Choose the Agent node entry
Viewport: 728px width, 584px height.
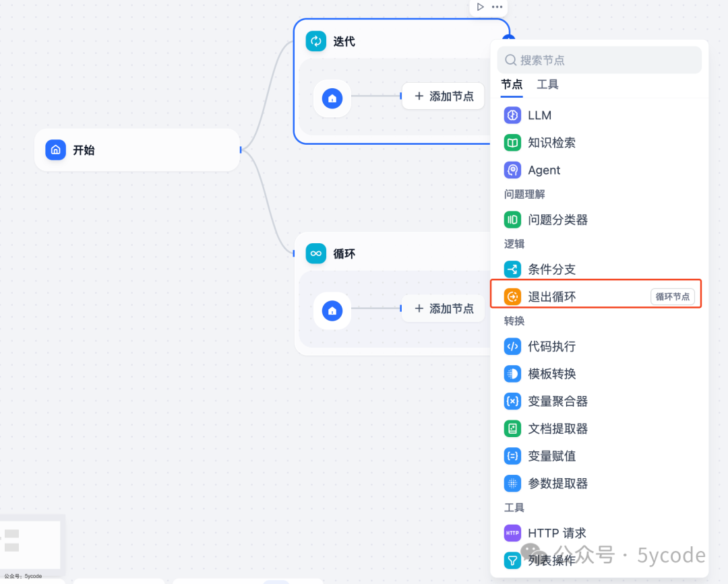(x=599, y=170)
